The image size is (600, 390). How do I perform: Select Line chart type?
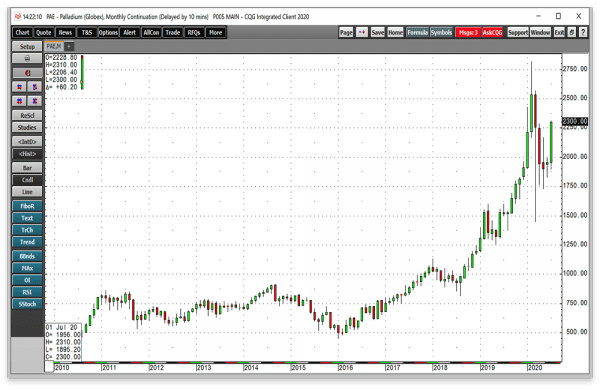click(27, 192)
